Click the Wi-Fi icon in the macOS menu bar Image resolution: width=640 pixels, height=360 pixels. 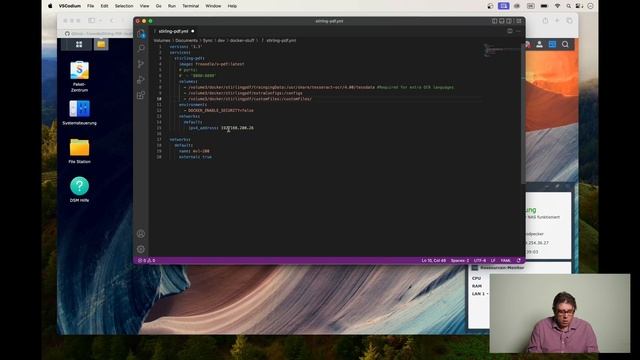pyautogui.click(x=558, y=6)
